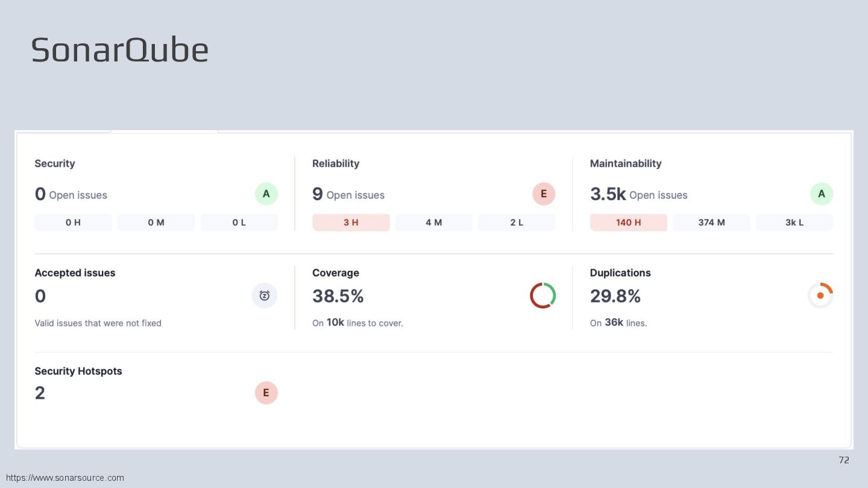
Task: Click the 29.8% duplications value
Action: point(615,296)
